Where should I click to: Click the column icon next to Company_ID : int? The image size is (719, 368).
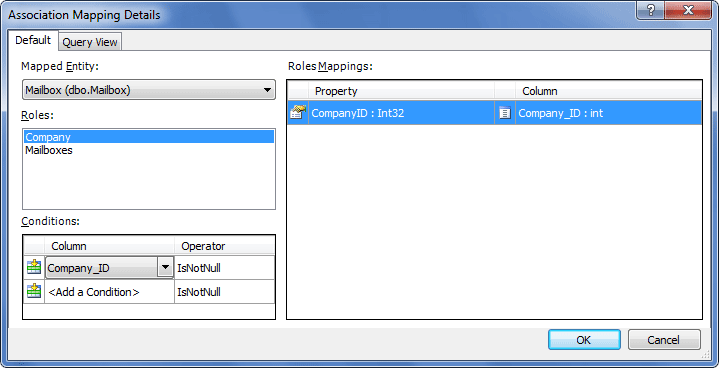click(505, 113)
